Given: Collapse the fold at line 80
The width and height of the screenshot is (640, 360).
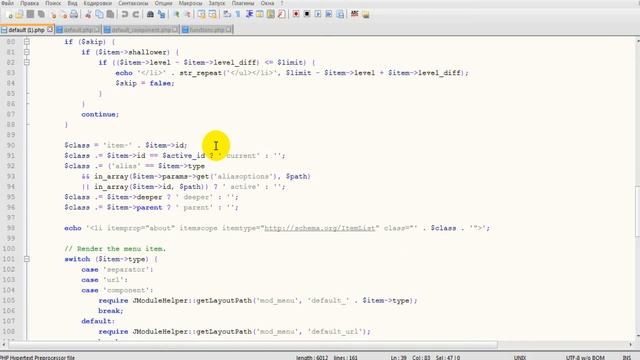Looking at the screenshot, I should click(27, 42).
